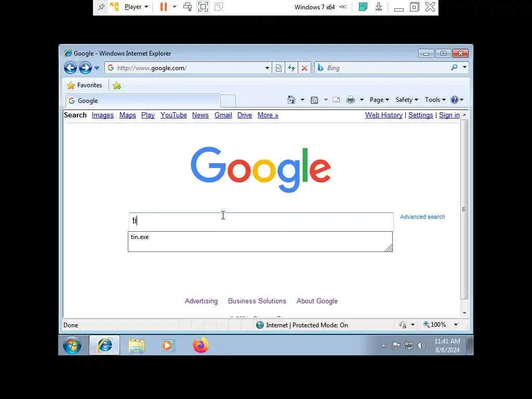
Task: Open Advanced search link
Action: (x=422, y=217)
